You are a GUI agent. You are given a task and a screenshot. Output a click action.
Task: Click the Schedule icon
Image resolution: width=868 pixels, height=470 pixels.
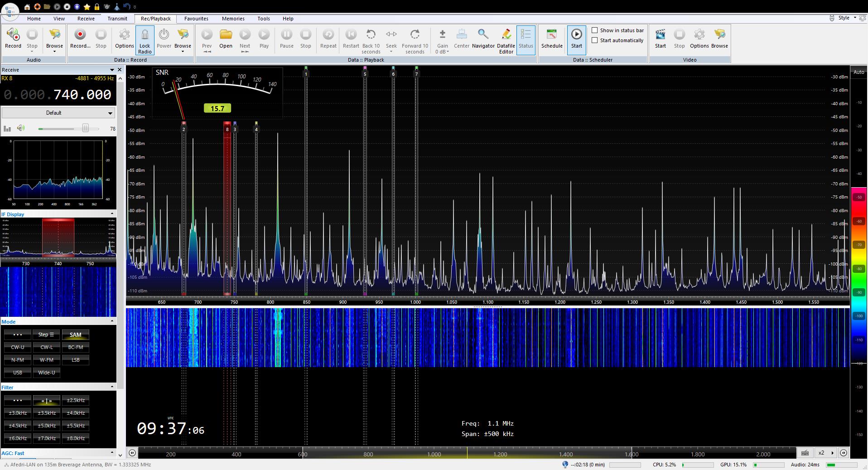[x=551, y=39]
